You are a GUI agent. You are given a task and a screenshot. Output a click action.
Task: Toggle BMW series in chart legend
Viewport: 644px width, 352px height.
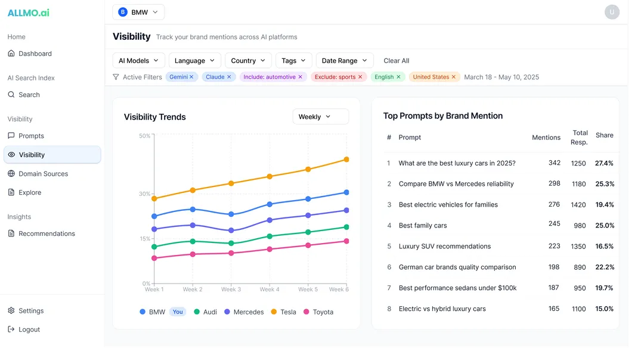(x=153, y=312)
